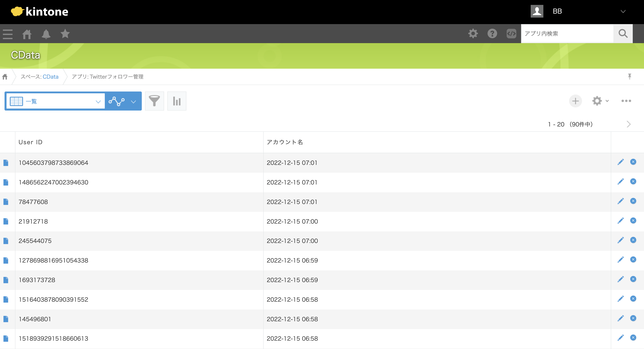This screenshot has width=644, height=349.
Task: Open record details for 245544075
Action: pyautogui.click(x=6, y=241)
